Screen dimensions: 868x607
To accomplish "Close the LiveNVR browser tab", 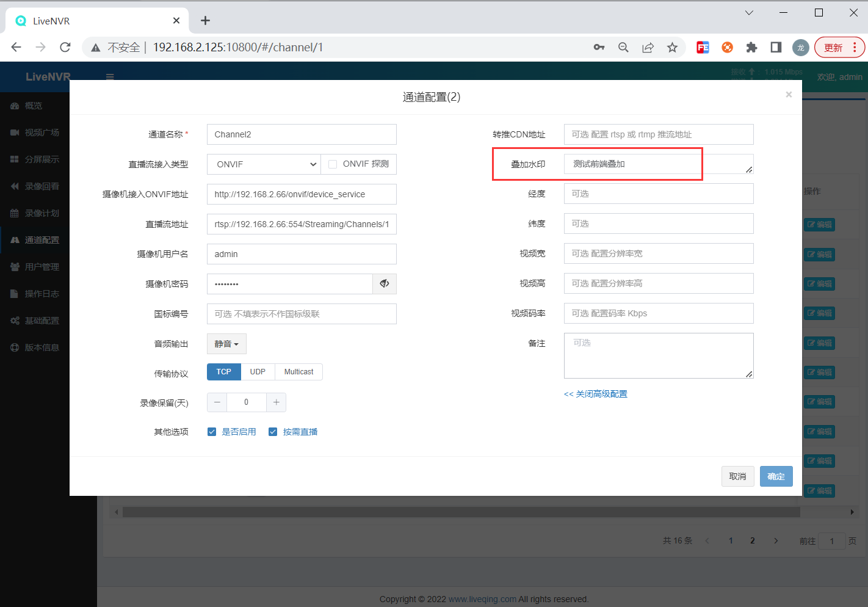I will pos(176,21).
